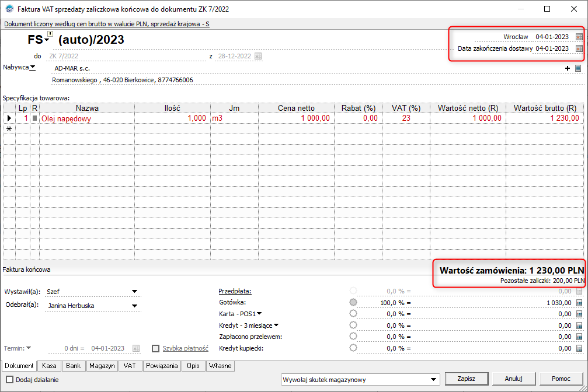Click the Nazwa column header
The image size is (588, 392).
(87, 108)
